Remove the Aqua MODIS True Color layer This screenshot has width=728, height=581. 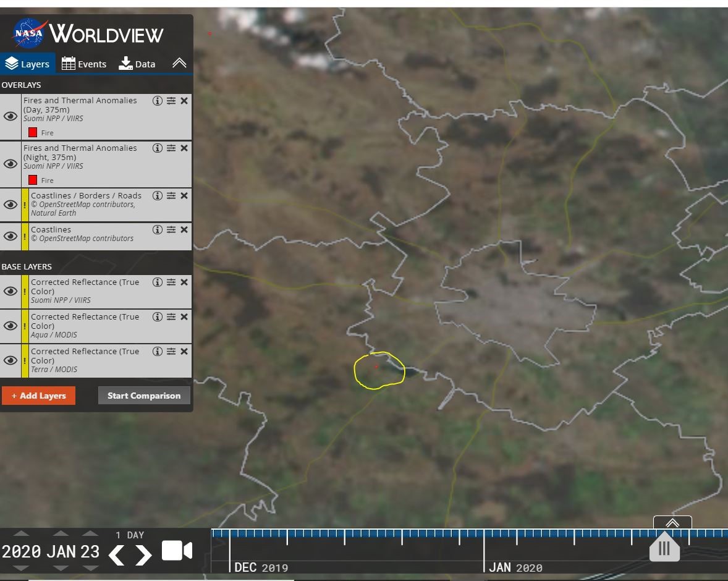tap(184, 316)
